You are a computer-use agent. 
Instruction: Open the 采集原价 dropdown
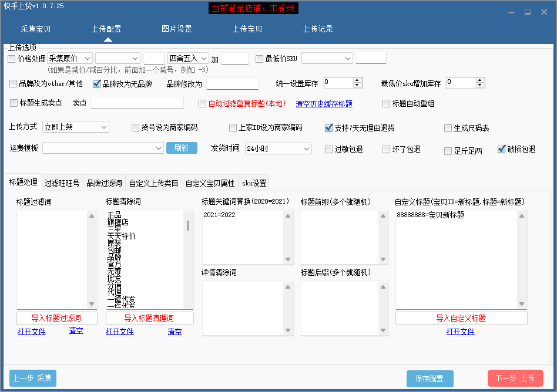[87, 58]
